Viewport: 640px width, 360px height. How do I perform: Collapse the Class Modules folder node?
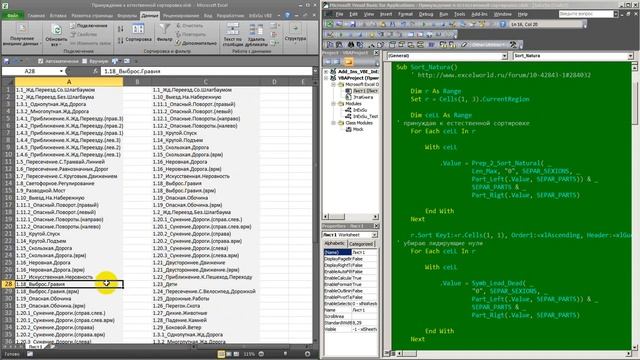pos(333,123)
